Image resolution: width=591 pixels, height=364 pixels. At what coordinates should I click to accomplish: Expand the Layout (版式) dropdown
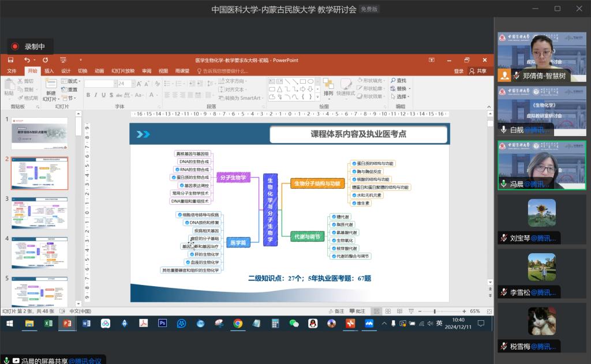click(72, 81)
